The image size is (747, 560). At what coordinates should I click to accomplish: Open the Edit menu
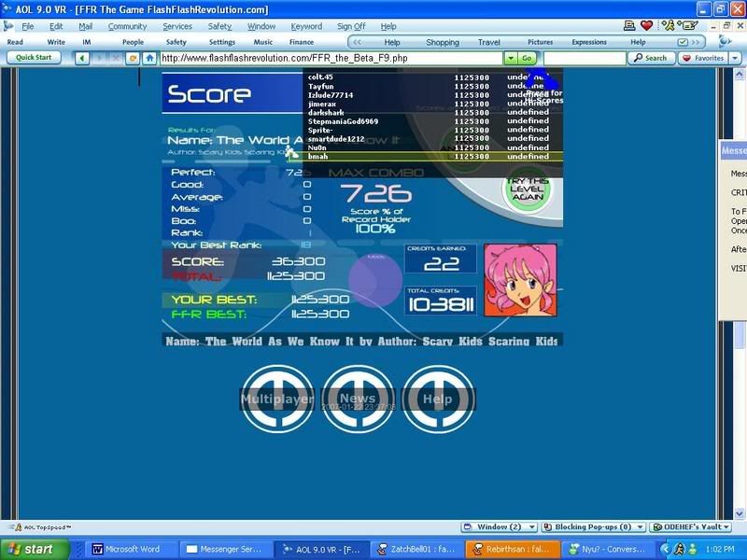pyautogui.click(x=56, y=26)
